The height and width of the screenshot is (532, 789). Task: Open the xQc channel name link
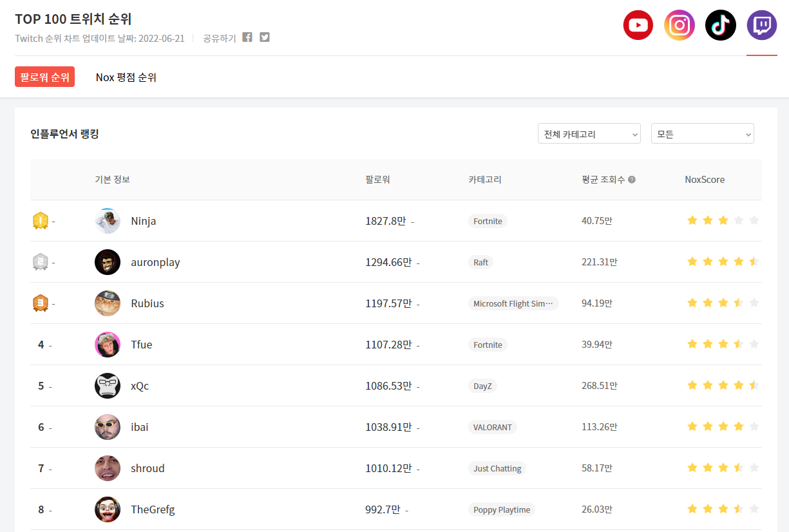coord(140,386)
